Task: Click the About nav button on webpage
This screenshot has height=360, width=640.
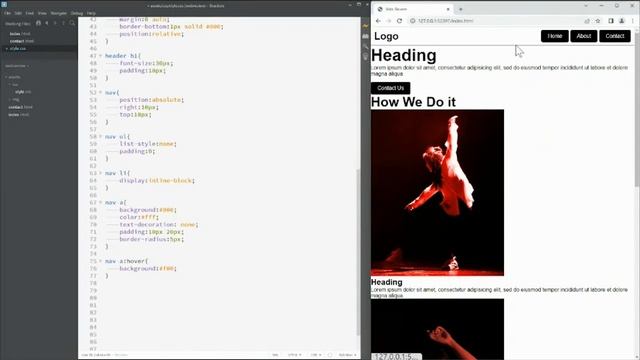Action: tap(584, 36)
